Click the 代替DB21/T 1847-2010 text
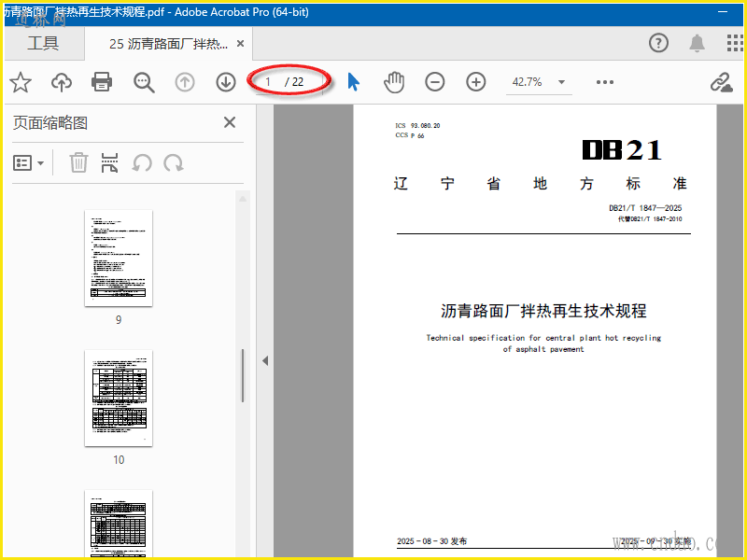This screenshot has height=560, width=747. (x=650, y=219)
